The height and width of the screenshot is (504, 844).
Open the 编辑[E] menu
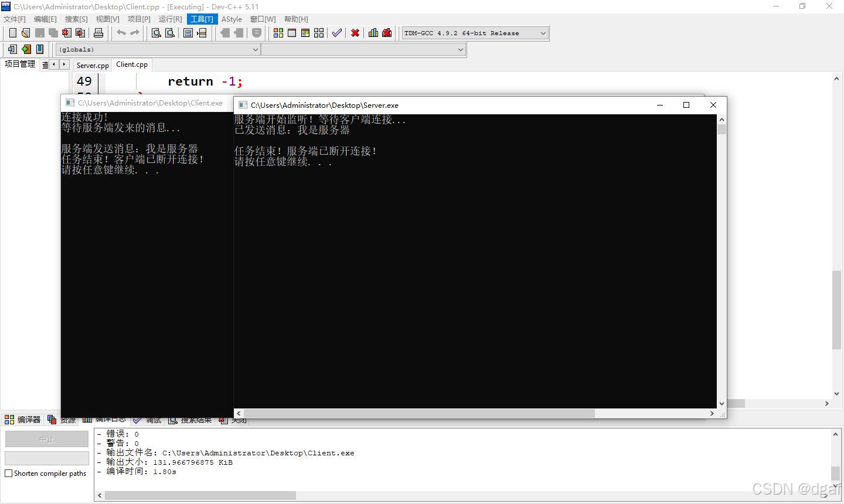pyautogui.click(x=45, y=19)
